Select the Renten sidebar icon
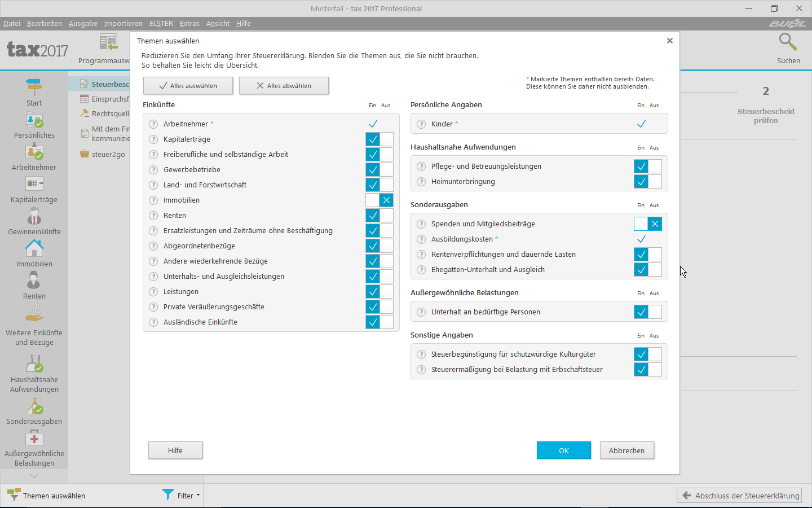 pos(34,281)
